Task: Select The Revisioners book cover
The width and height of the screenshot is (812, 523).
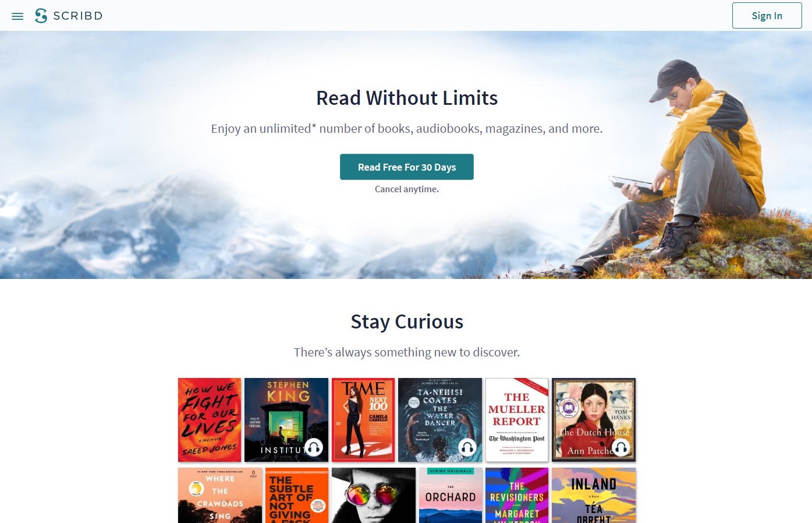Action: pyautogui.click(x=517, y=495)
